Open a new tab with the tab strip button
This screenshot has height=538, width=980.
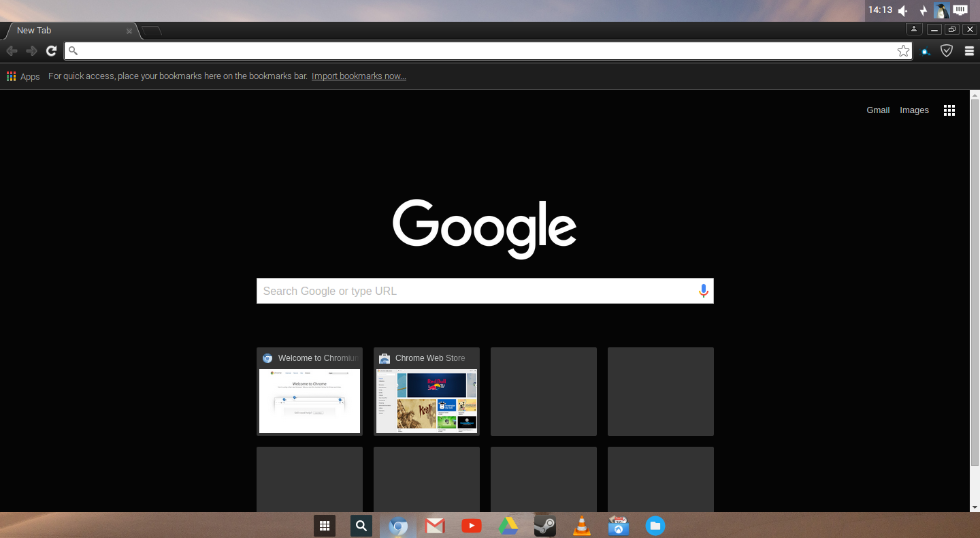(151, 31)
